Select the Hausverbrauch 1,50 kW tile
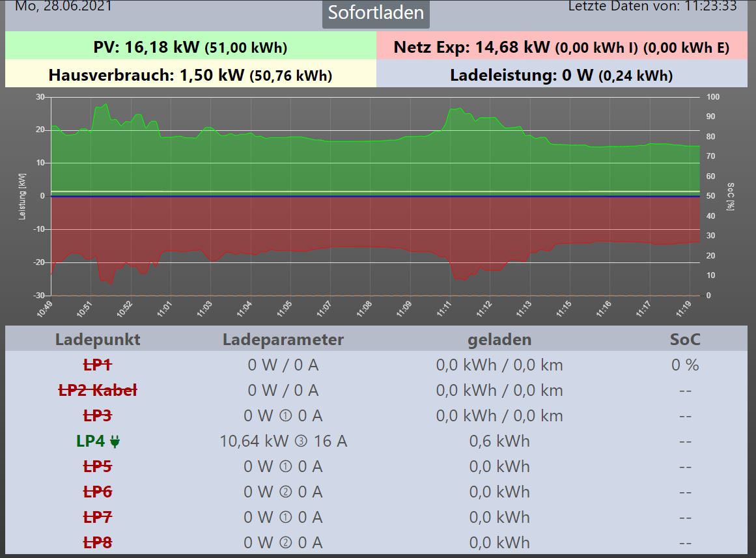Screen dimensions: 756x558 click(190, 75)
